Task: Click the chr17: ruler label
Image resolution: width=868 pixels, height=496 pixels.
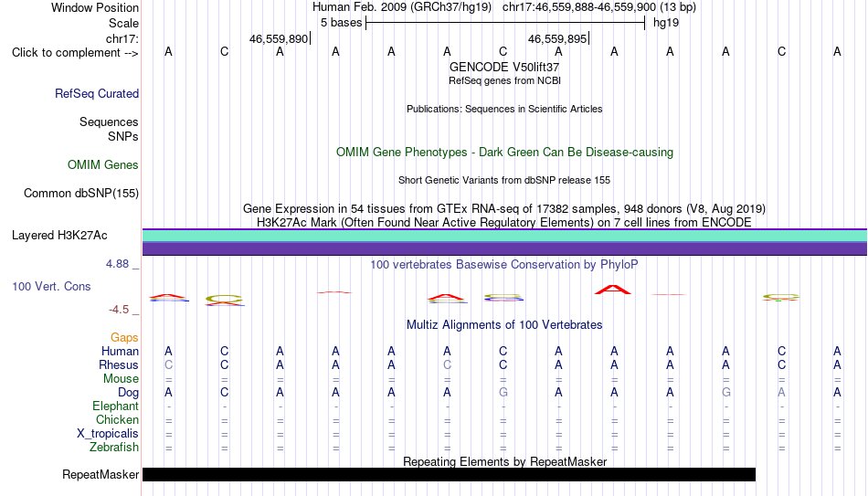Action: tap(122, 38)
